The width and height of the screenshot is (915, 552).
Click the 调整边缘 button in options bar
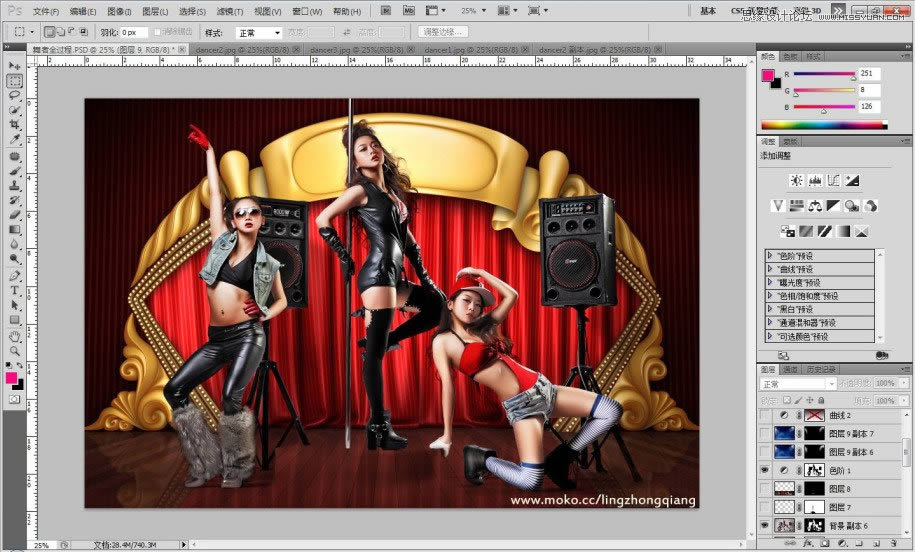tap(444, 32)
